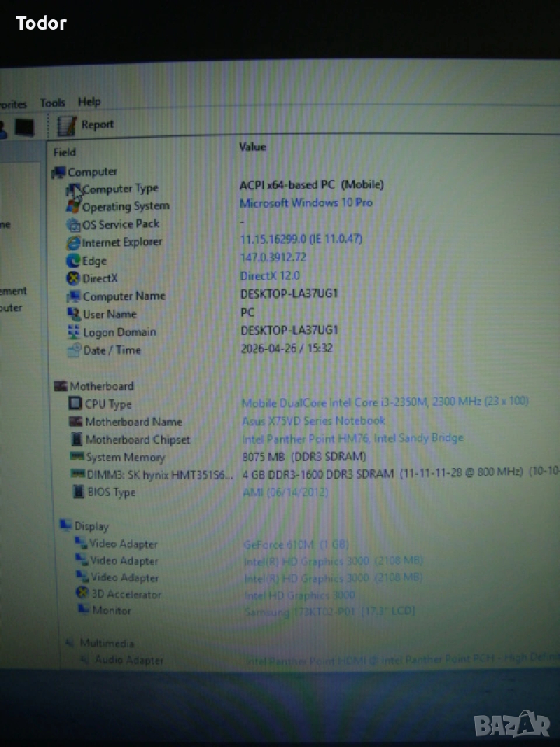560x747 pixels.
Task: Click the Asus X75VD Series Notebook link
Action: [x=313, y=421]
